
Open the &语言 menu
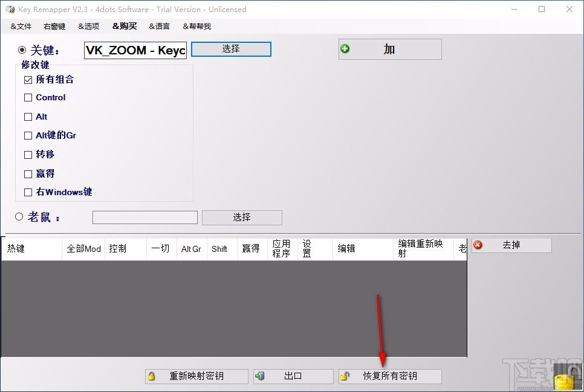click(x=159, y=27)
